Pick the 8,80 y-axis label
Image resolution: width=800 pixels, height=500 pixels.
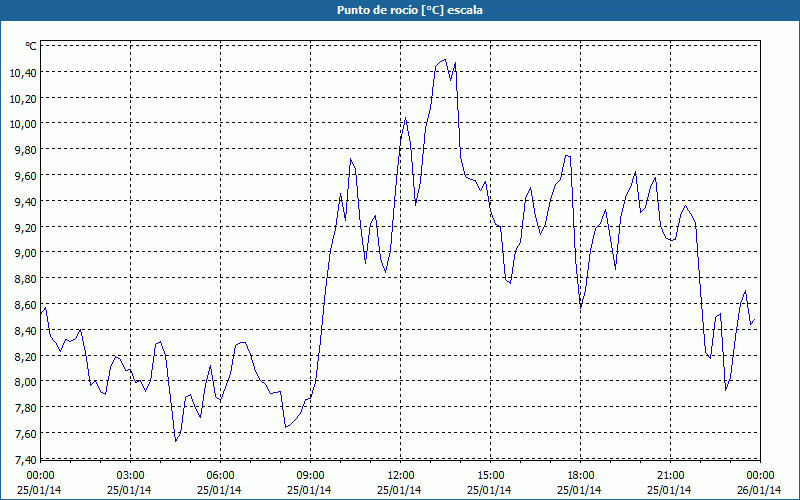click(x=26, y=279)
